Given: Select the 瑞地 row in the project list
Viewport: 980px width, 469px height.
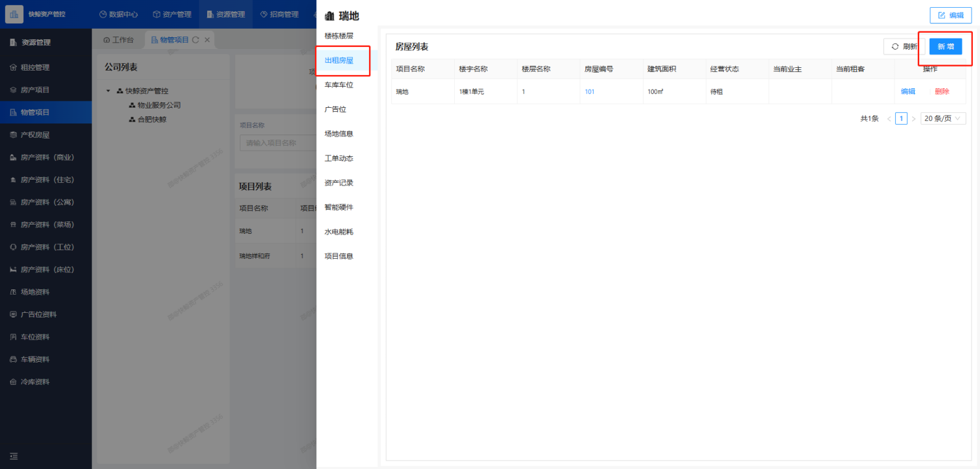Looking at the screenshot, I should (276, 231).
